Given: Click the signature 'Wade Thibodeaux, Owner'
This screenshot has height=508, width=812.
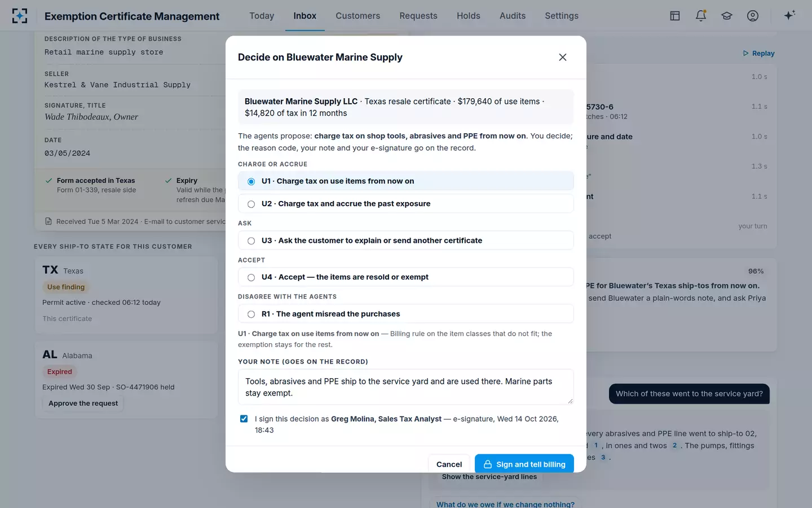Looking at the screenshot, I should click(91, 117).
